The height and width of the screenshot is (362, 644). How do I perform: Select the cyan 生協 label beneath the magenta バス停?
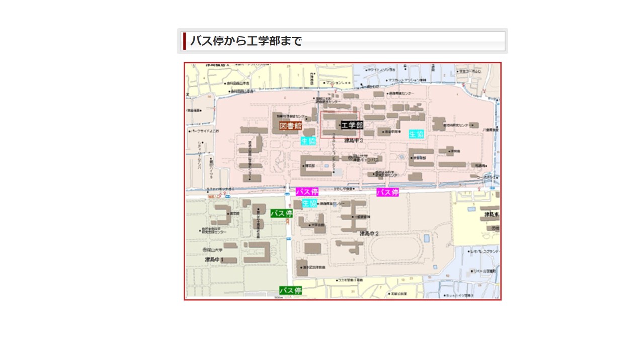[x=309, y=203]
